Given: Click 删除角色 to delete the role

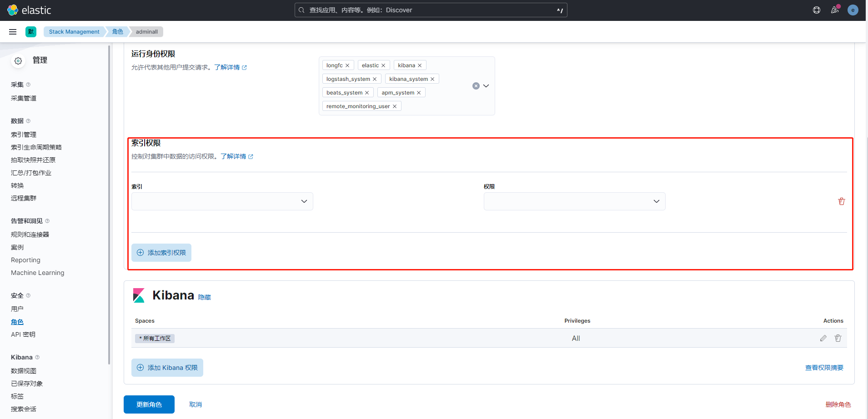Looking at the screenshot, I should click(x=838, y=404).
